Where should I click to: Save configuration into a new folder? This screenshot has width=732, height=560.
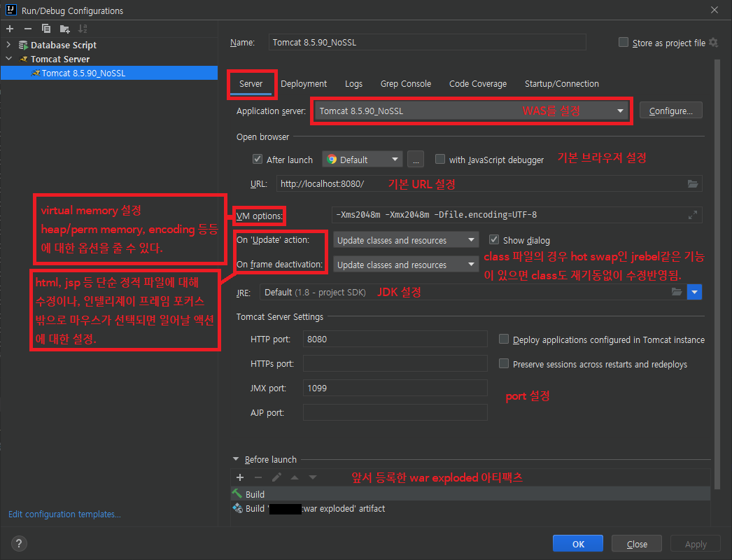coord(65,29)
